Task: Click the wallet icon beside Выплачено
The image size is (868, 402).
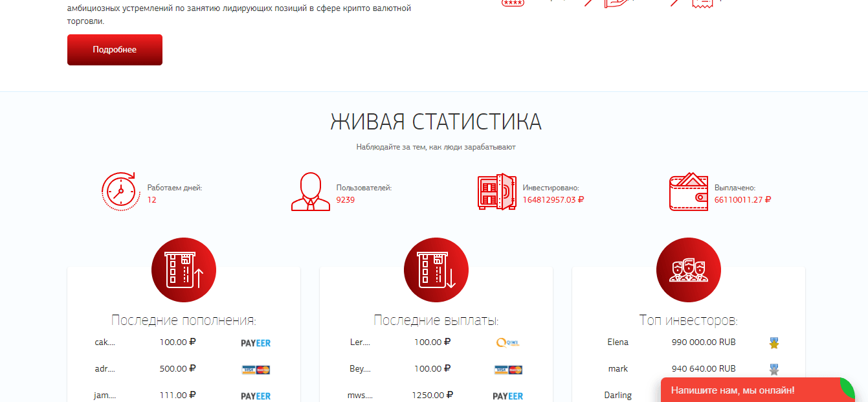Action: click(688, 192)
